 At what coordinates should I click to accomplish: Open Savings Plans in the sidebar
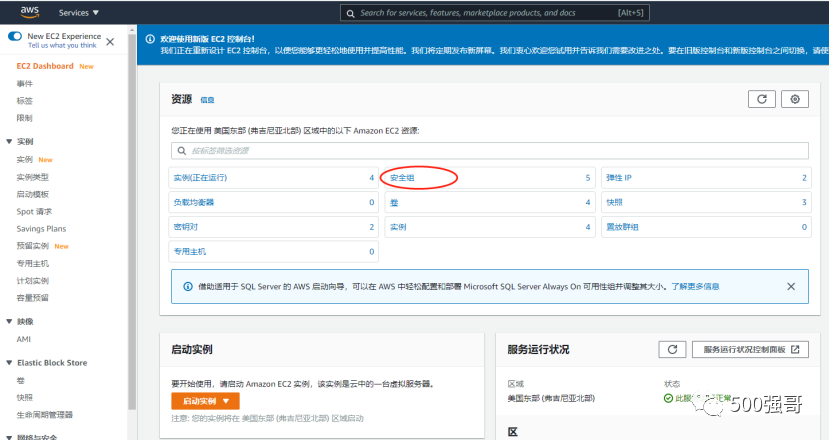tap(41, 228)
